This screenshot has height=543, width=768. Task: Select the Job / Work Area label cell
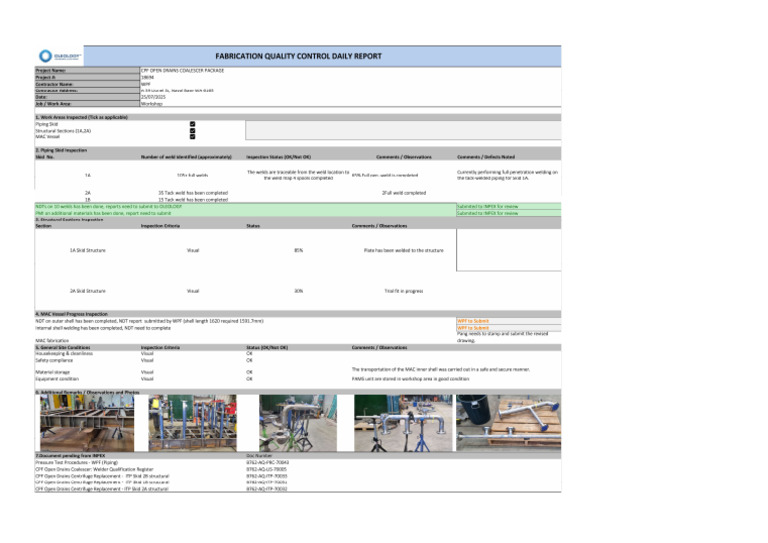(87, 104)
